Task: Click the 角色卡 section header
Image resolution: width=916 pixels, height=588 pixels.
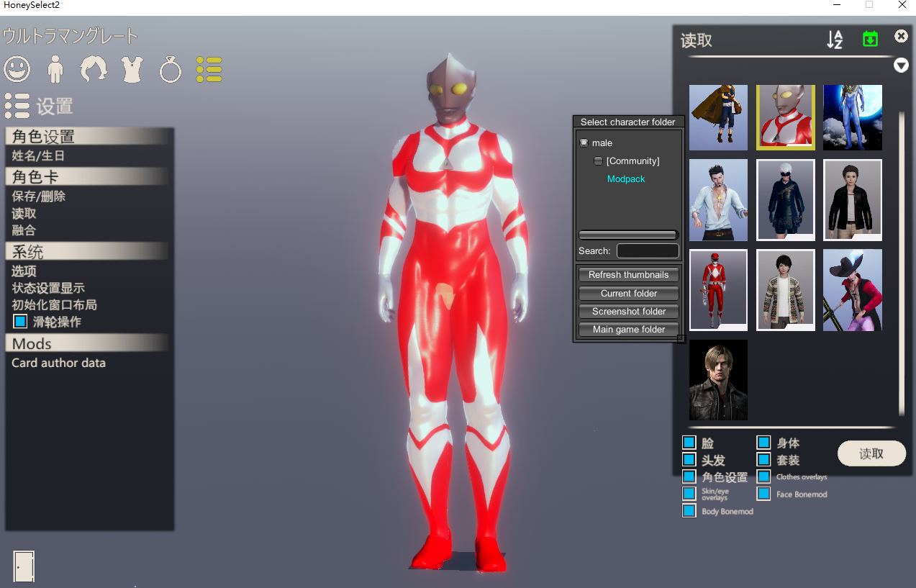Action: click(x=88, y=176)
